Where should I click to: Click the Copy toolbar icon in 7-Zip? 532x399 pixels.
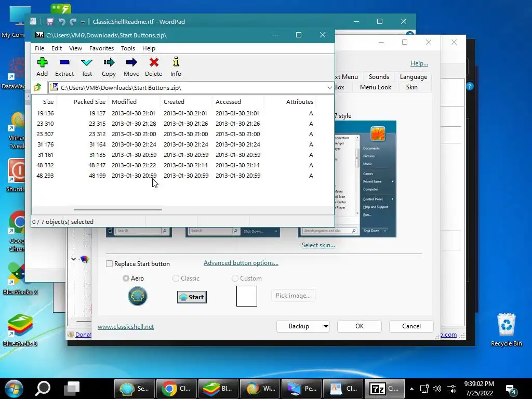pyautogui.click(x=109, y=67)
